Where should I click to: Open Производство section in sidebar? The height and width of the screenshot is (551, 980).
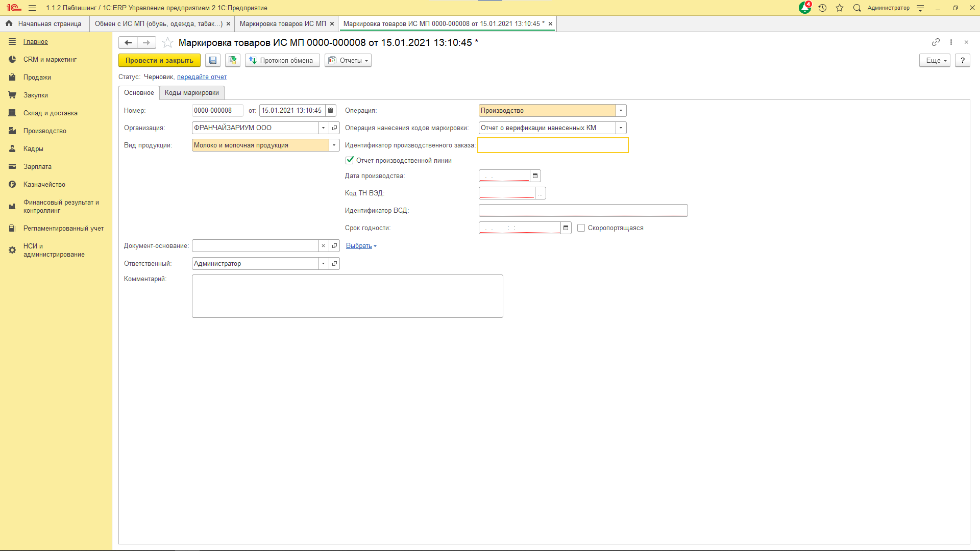pos(44,131)
